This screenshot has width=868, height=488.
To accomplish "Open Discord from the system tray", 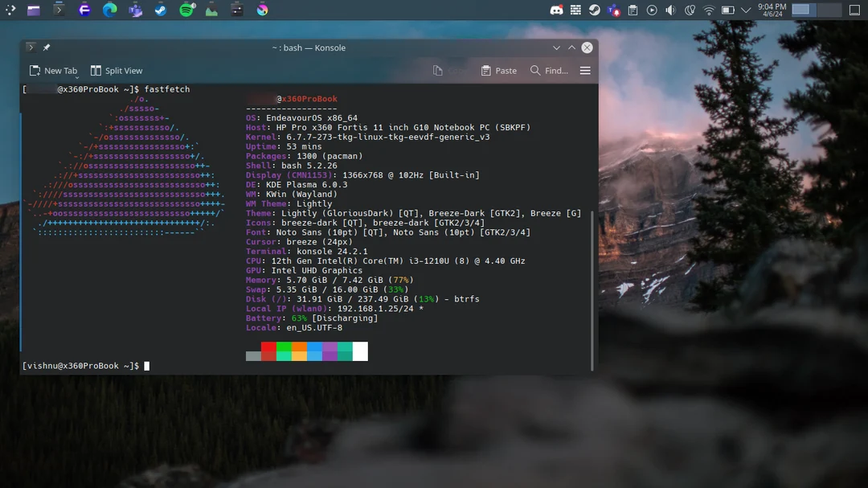I will 558,10.
